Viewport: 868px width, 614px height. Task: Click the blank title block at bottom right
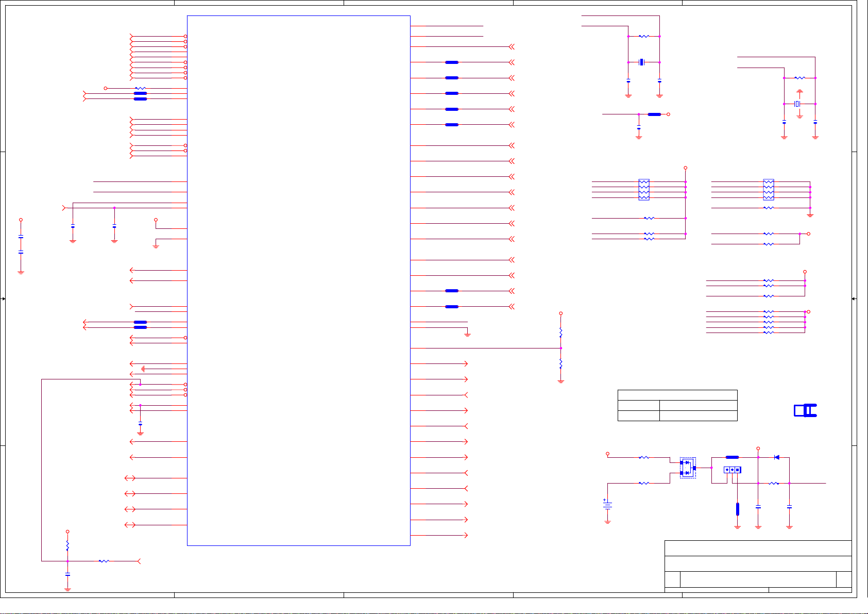pyautogui.click(x=758, y=566)
